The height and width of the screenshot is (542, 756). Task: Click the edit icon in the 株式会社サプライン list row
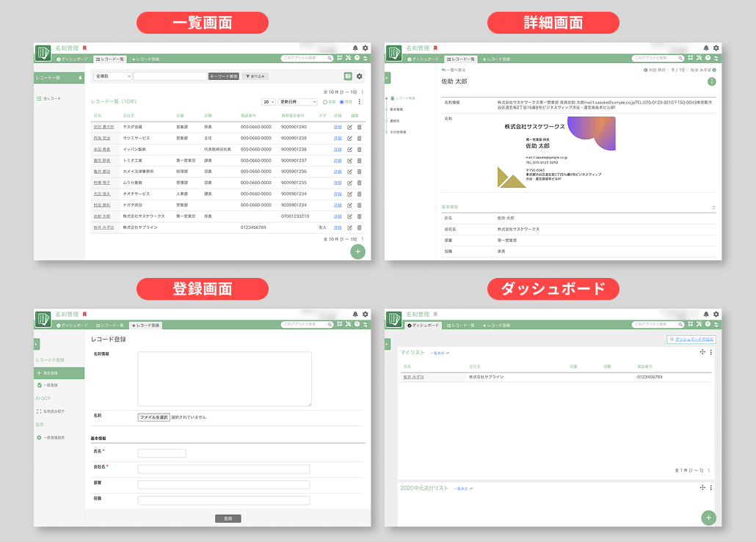[x=349, y=227]
